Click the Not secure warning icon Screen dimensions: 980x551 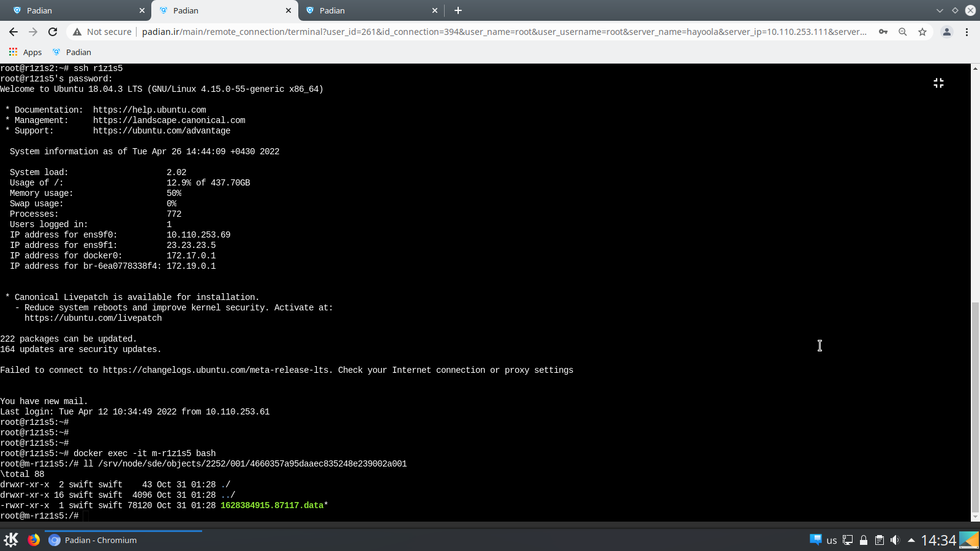coord(77,32)
